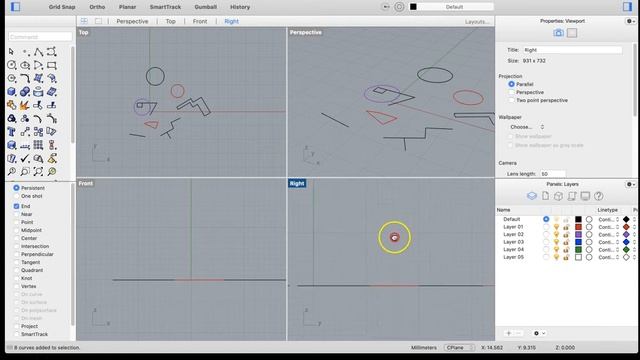640x360 pixels.
Task: Toggle Planar mode in top toolbar
Action: tap(127, 7)
